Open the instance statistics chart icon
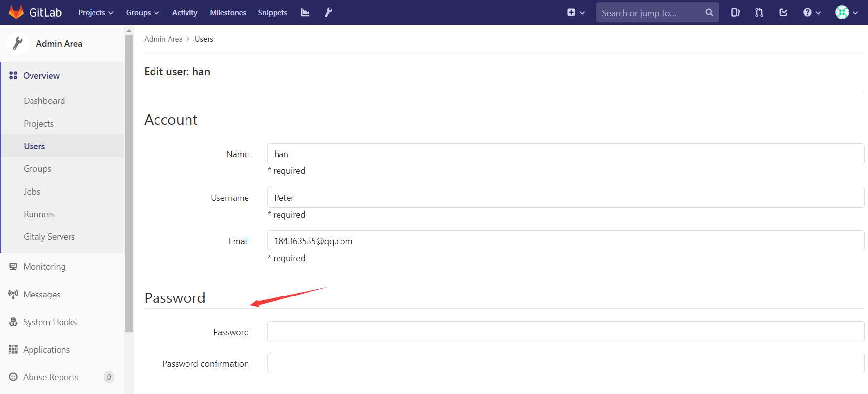 [x=305, y=13]
